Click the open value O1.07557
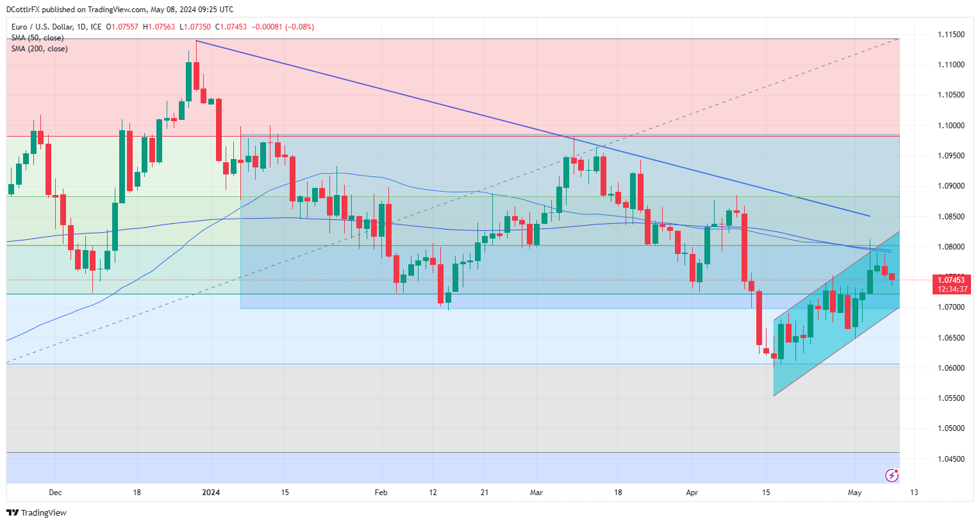This screenshot has width=980, height=524. 122,27
